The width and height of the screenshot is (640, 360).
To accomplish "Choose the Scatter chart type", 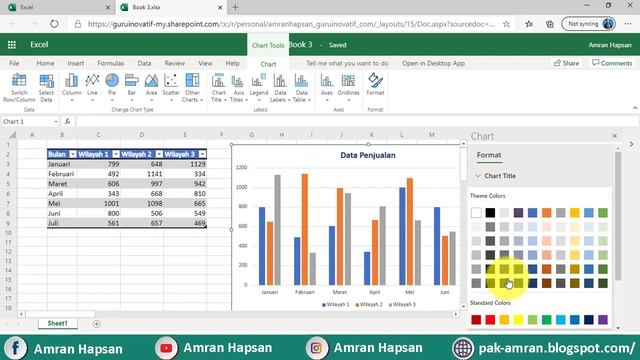I will pyautogui.click(x=171, y=87).
